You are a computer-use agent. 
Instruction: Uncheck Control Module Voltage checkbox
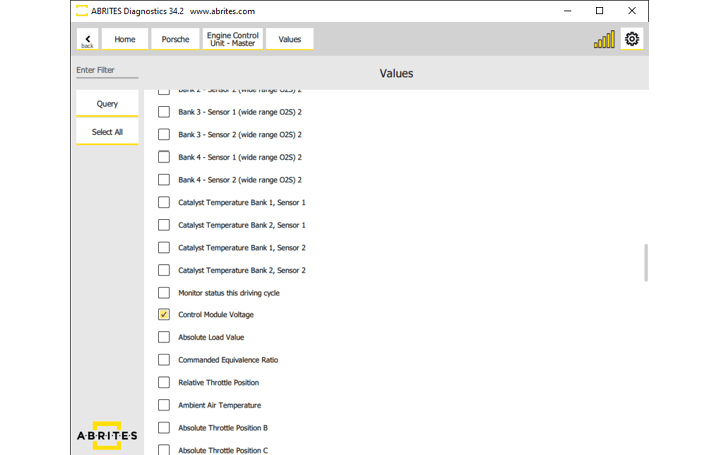pyautogui.click(x=164, y=315)
